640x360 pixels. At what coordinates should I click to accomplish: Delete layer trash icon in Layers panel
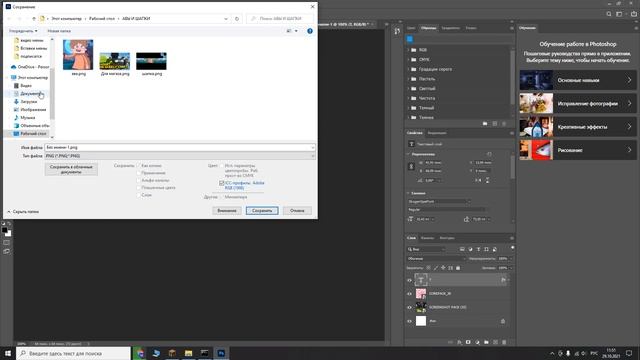tap(504, 342)
